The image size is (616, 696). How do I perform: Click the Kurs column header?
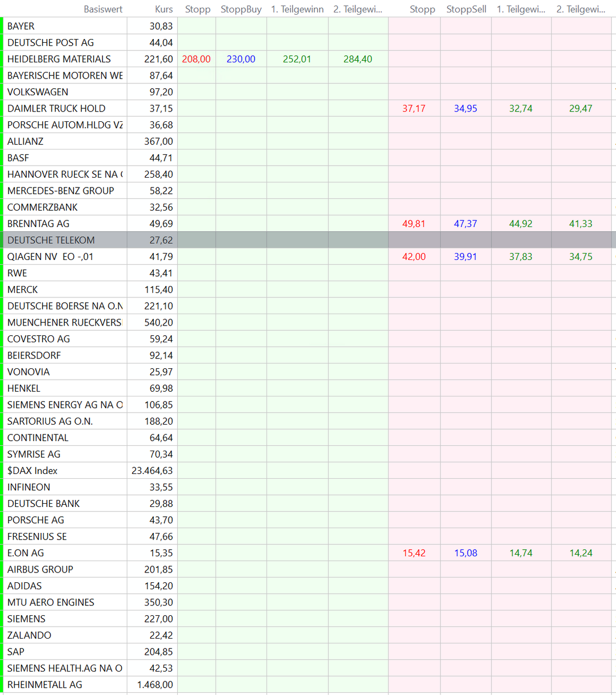(164, 9)
